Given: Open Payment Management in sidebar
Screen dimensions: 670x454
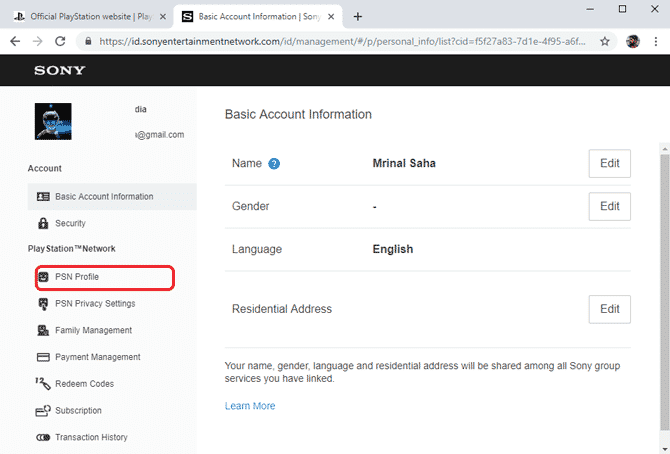Looking at the screenshot, I should 112,357.
